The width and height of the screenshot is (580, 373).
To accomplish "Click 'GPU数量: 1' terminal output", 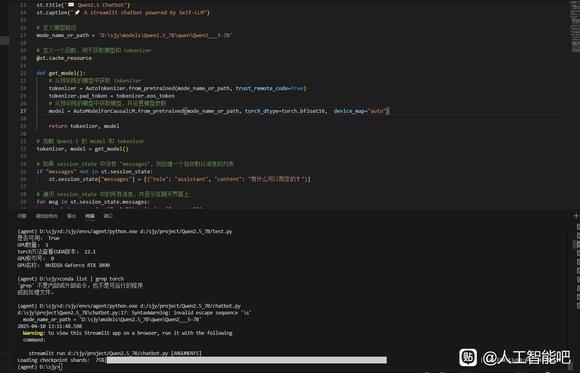I will 33,245.
